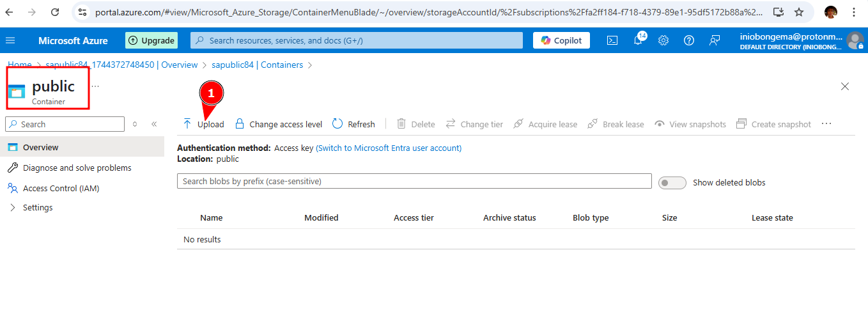Click the Access tier column header
This screenshot has width=868, height=314.
click(x=414, y=217)
